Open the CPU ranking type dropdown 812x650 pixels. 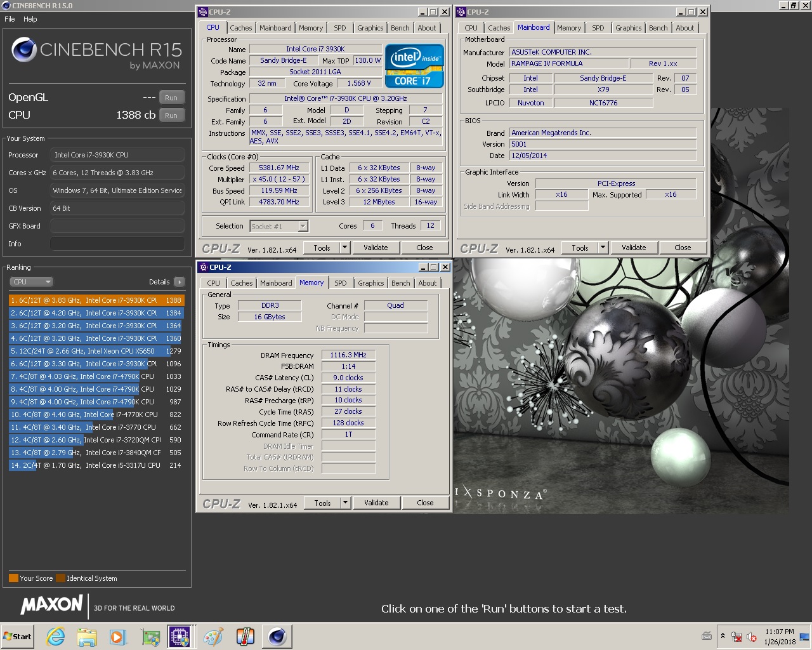pyautogui.click(x=31, y=282)
